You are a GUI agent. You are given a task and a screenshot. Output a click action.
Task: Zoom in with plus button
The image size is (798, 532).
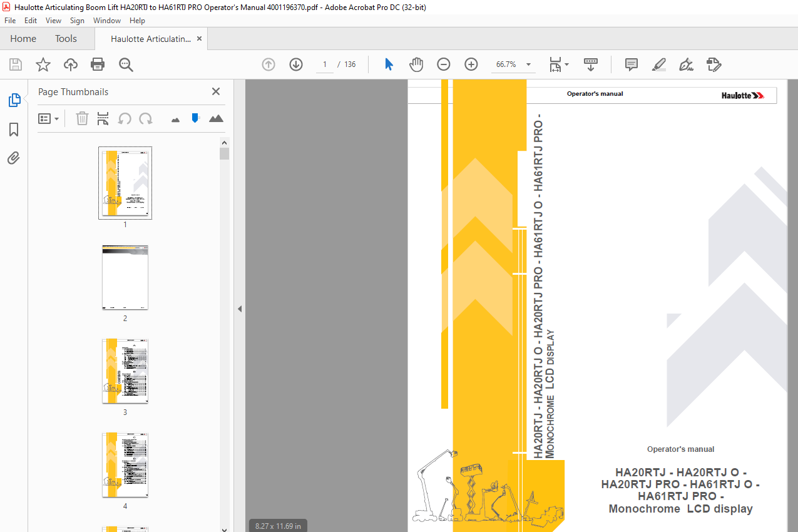[471, 64]
